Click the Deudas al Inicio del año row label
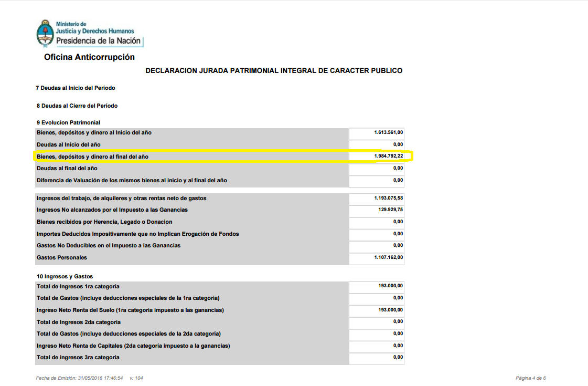This screenshot has width=588, height=386. (68, 144)
